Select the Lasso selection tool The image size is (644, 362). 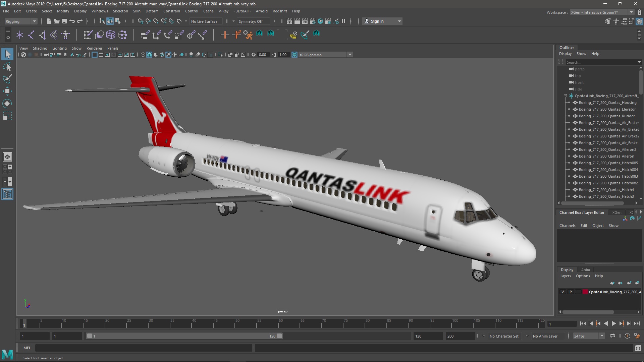click(x=7, y=67)
